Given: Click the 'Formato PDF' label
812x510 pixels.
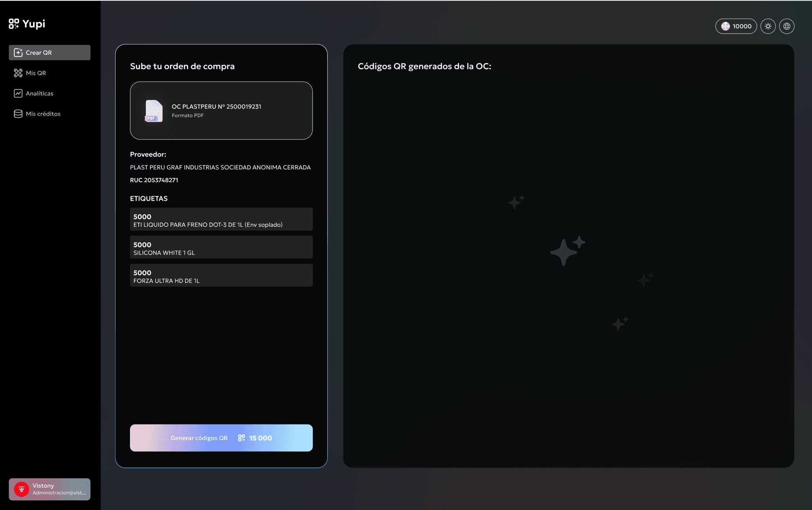Looking at the screenshot, I should tap(188, 116).
